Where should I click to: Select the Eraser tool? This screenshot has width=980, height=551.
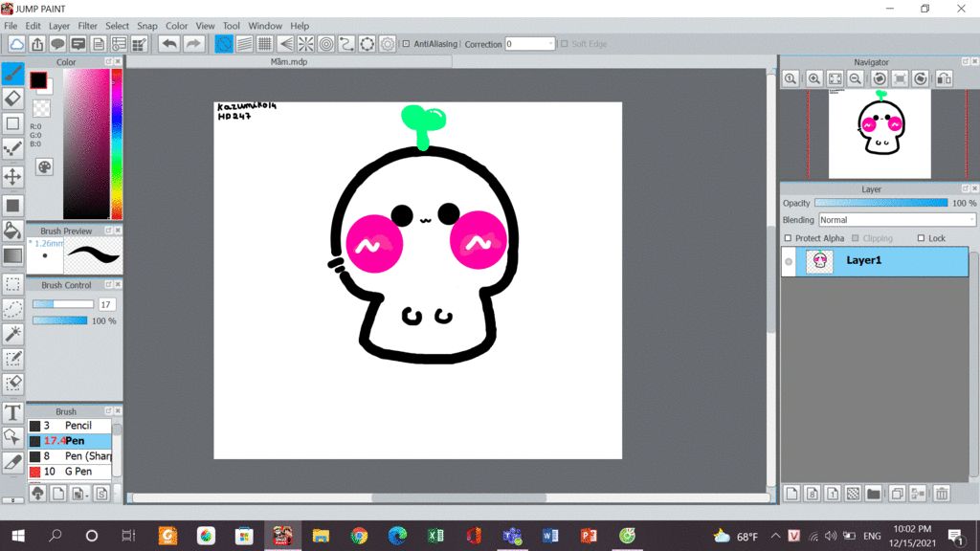(x=13, y=99)
